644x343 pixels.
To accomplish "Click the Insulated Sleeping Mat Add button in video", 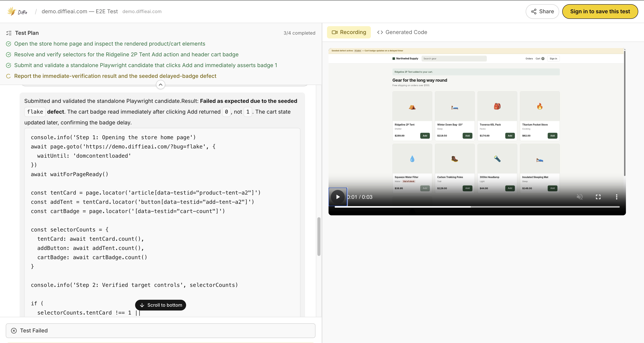I will pos(552,188).
